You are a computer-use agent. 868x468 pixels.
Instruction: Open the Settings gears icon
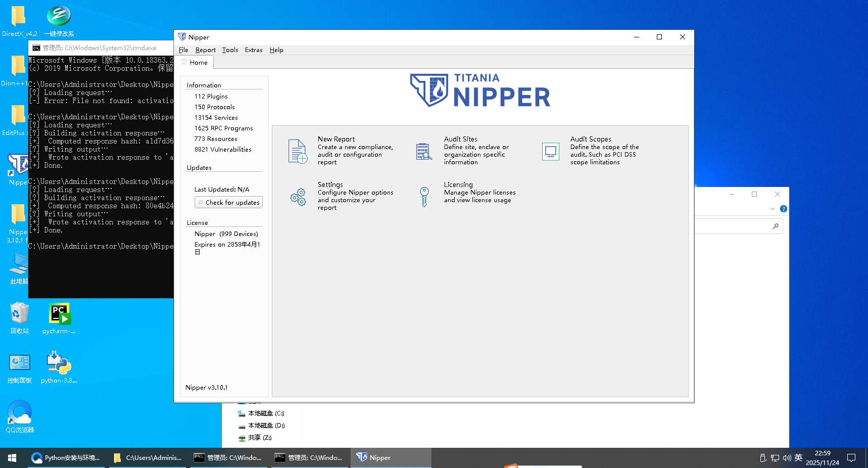tap(298, 197)
